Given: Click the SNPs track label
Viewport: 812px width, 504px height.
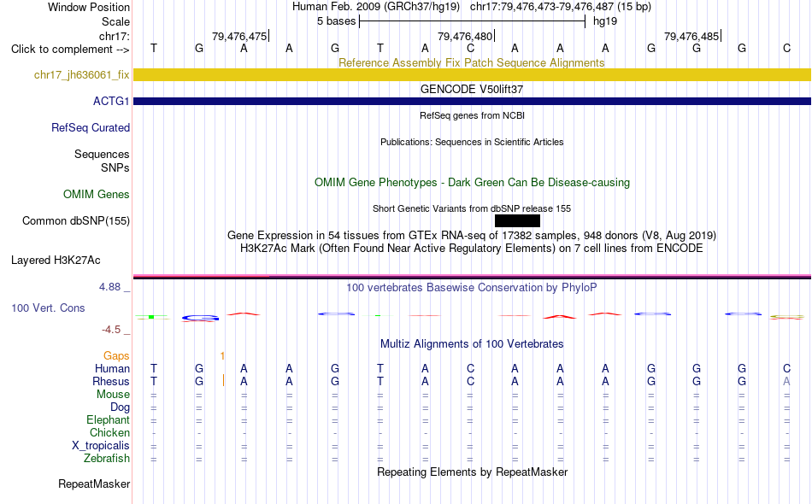Looking at the screenshot, I should (115, 167).
